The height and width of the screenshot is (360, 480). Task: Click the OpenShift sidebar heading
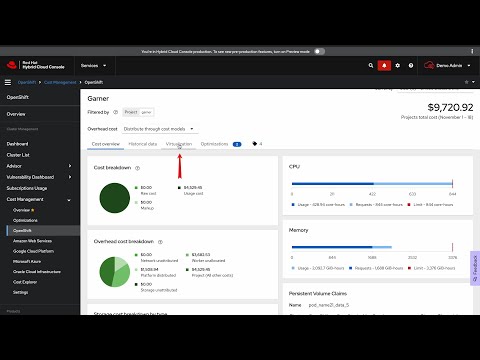pos(18,97)
